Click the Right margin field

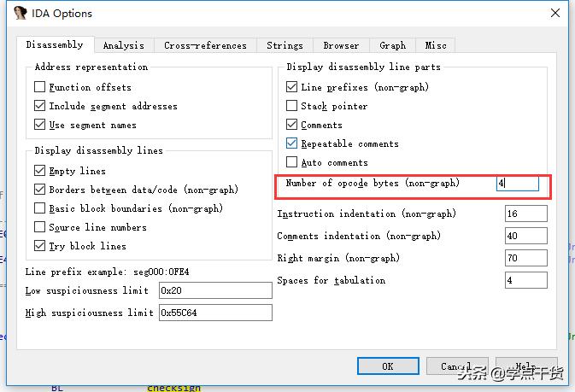point(525,258)
